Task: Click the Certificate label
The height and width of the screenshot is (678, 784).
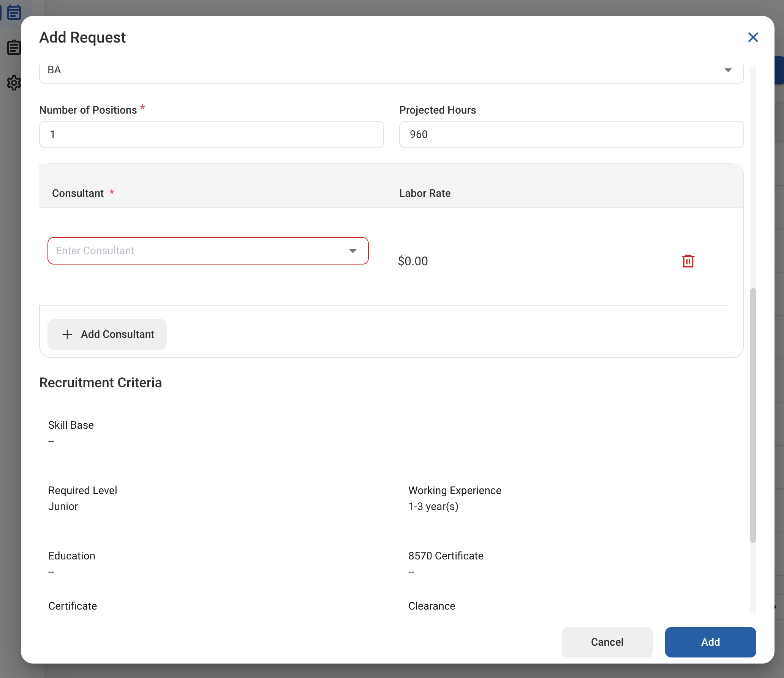Action: tap(73, 606)
